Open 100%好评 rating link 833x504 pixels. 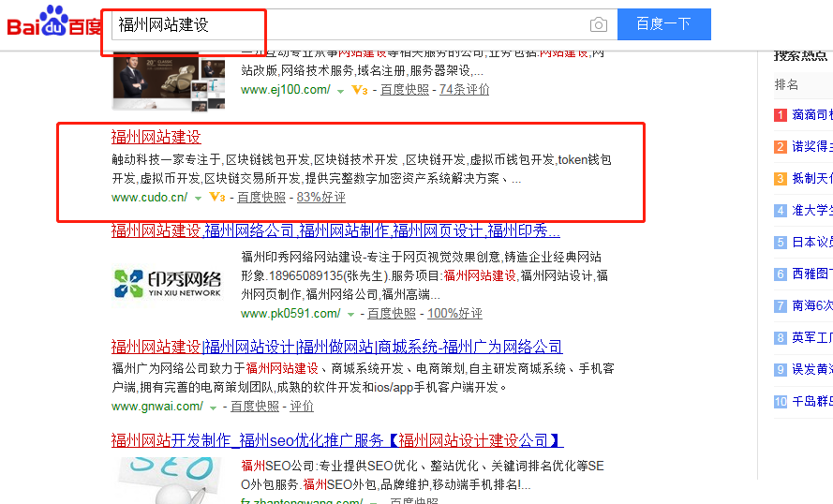pyautogui.click(x=454, y=313)
